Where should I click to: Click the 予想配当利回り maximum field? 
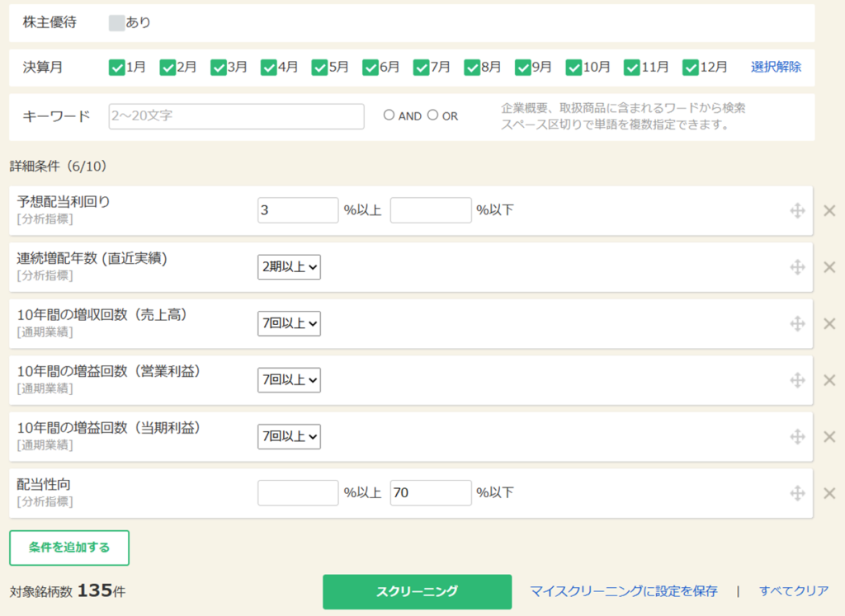431,210
